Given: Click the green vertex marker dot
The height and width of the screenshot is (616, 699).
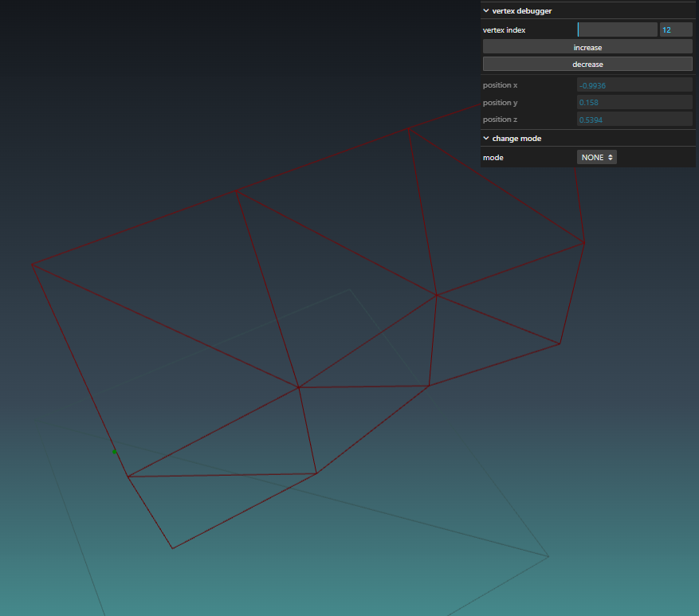Looking at the screenshot, I should (x=115, y=452).
